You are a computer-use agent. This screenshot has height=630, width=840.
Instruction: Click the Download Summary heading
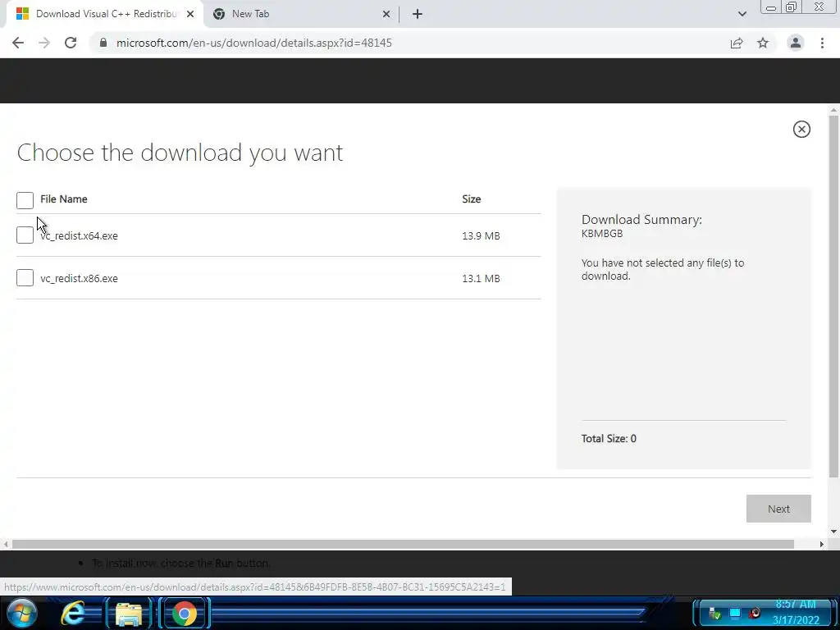[641, 219]
